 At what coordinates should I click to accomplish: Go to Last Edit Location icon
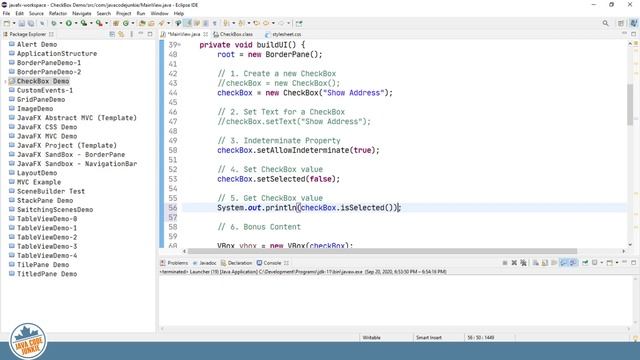click(x=256, y=24)
